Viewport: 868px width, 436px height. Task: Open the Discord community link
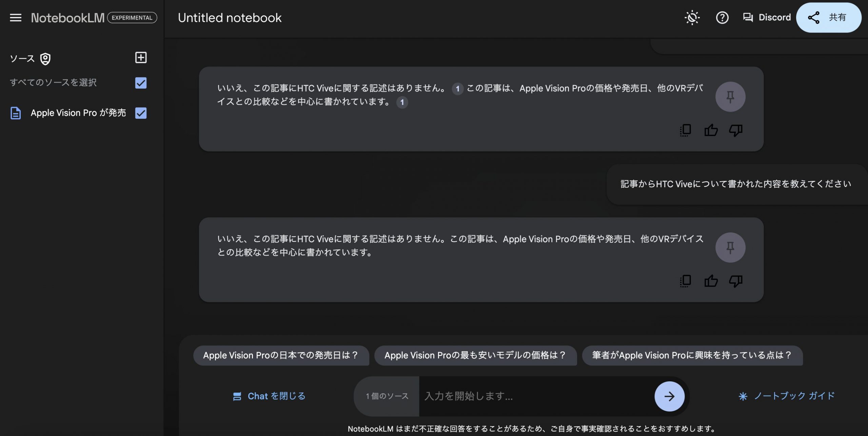pyautogui.click(x=767, y=17)
